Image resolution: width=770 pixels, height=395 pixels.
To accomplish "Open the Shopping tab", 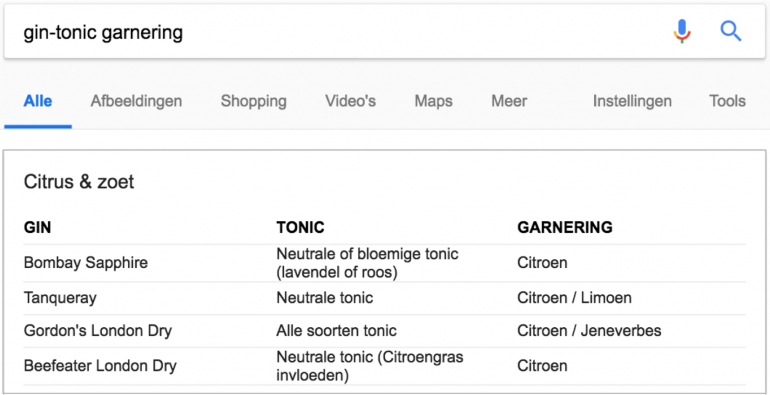I will pyautogui.click(x=253, y=101).
